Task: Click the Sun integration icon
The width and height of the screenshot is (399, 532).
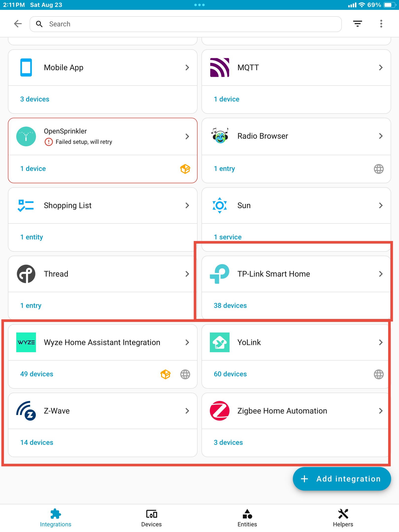Action: 220,205
